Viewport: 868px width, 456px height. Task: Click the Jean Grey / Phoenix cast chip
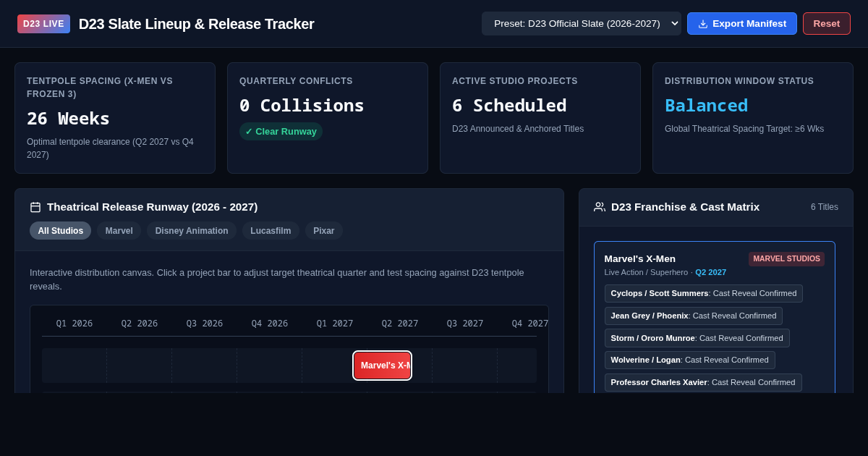pos(694,316)
